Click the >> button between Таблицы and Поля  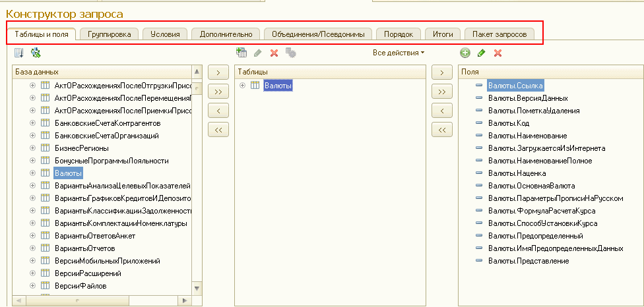click(442, 92)
